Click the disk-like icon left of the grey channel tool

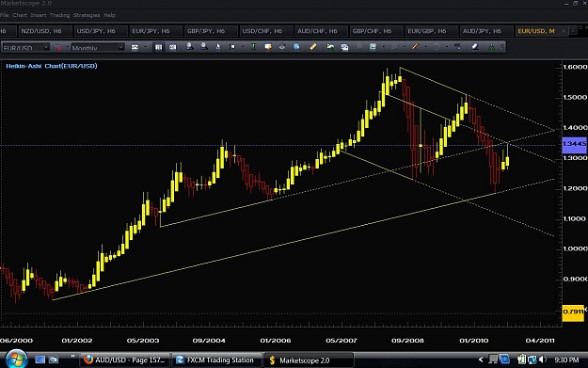373,47
